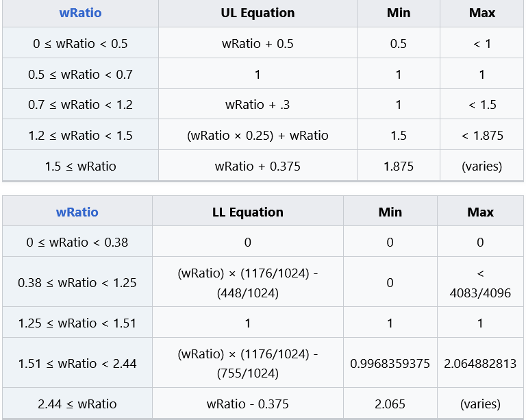This screenshot has width=526, height=420.
Task: Click the "0 ≤ wRatio < 0.38" range cell
Action: pos(77,242)
